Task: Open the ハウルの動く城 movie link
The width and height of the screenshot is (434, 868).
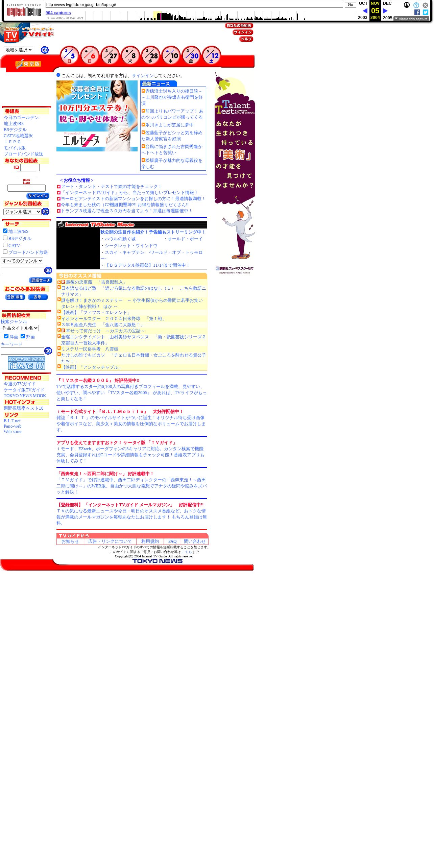Action: click(120, 239)
